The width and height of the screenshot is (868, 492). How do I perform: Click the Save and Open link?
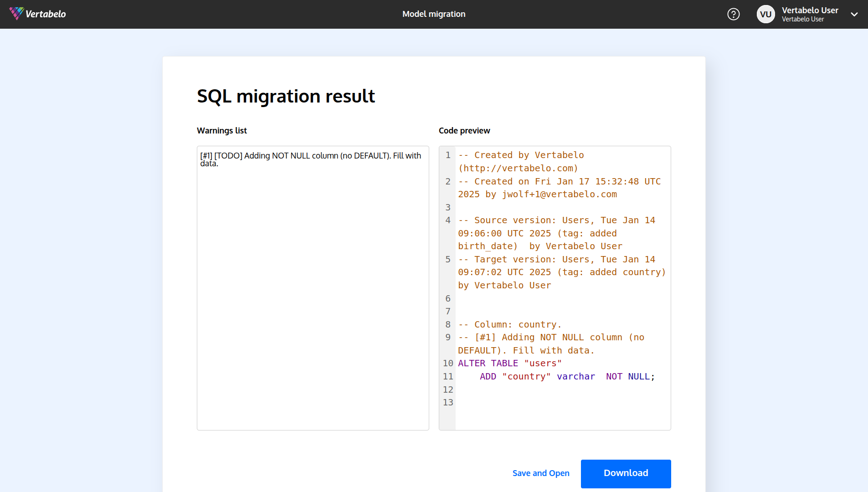pyautogui.click(x=540, y=473)
